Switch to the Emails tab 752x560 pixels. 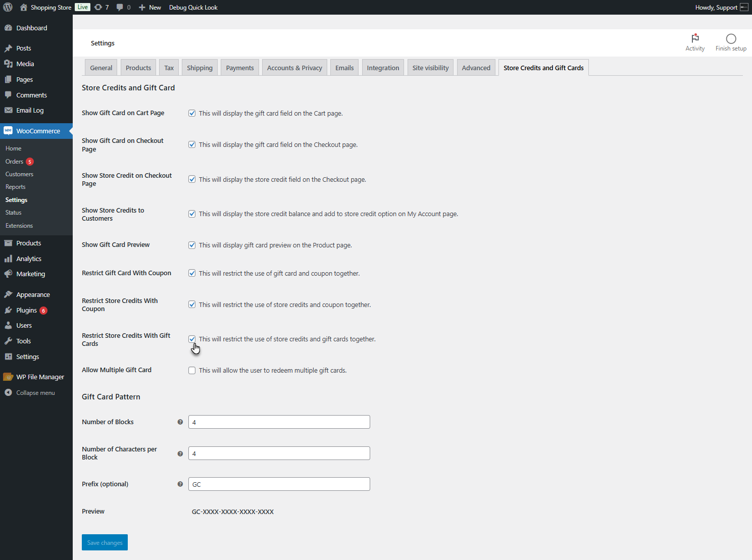(x=344, y=68)
